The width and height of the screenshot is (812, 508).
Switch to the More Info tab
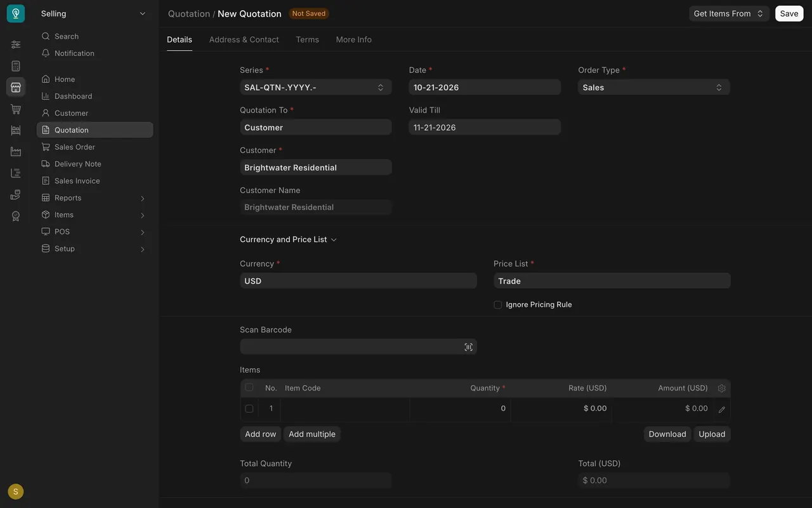pos(354,39)
